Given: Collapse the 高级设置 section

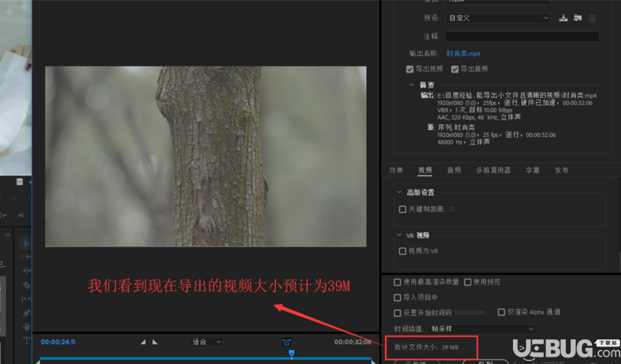Looking at the screenshot, I should (x=399, y=192).
